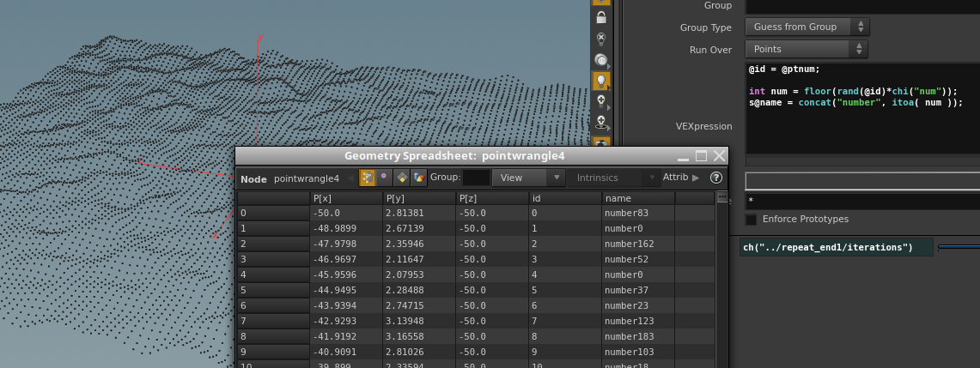Screen dimensions: 980x368
Task: Show Detail attributes in Geometry Spreadsheet
Action: [x=419, y=178]
